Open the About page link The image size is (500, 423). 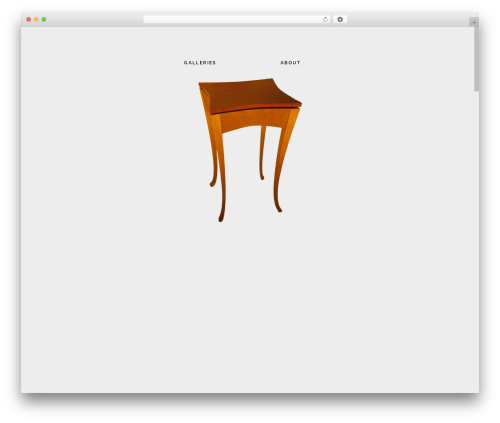(x=290, y=63)
